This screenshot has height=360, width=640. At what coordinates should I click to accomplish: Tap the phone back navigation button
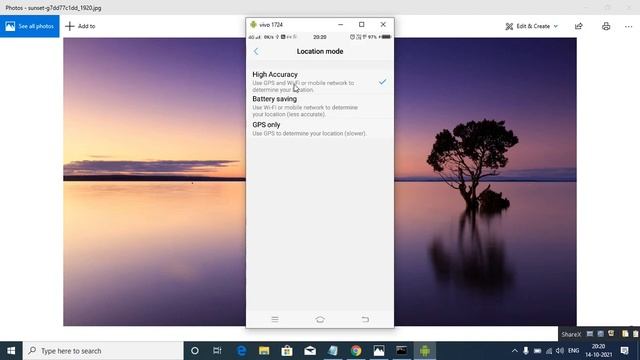pyautogui.click(x=365, y=319)
